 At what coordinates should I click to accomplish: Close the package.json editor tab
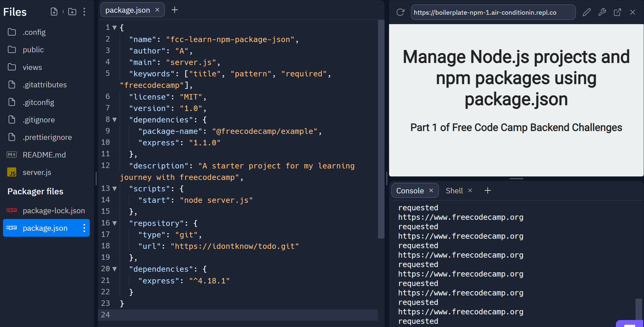pos(157,10)
